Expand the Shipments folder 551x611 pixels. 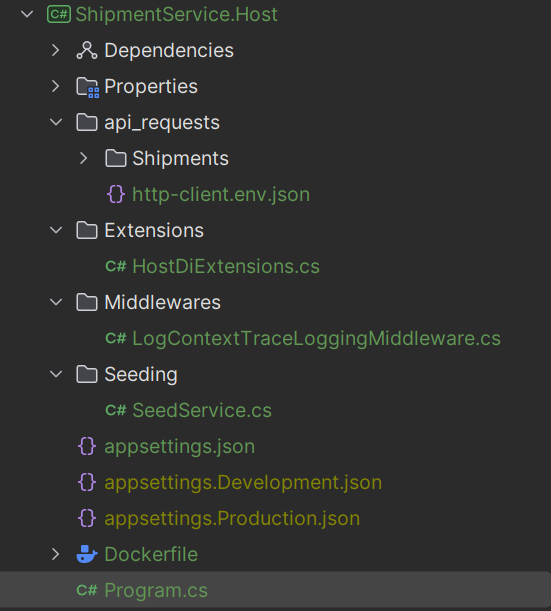[83, 158]
